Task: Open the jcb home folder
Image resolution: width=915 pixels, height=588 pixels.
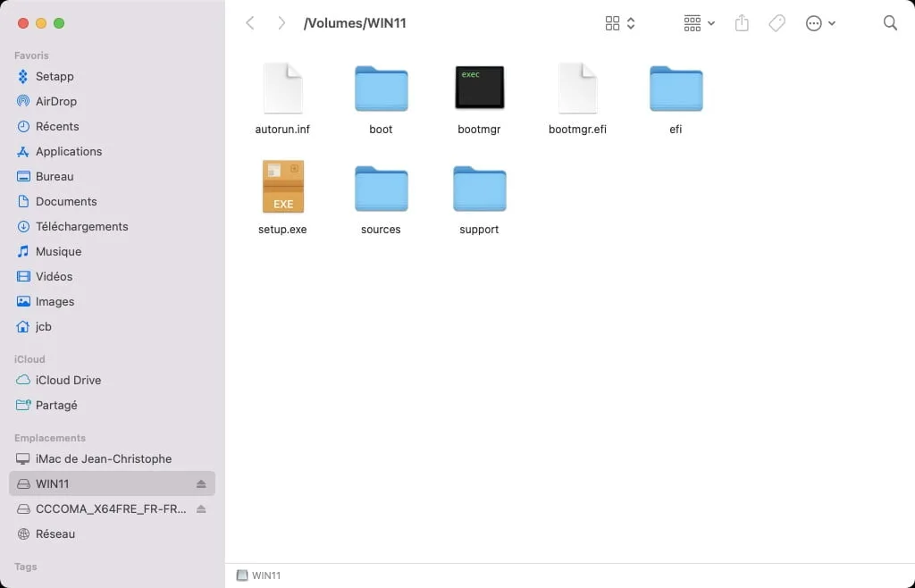Action: pos(112,327)
